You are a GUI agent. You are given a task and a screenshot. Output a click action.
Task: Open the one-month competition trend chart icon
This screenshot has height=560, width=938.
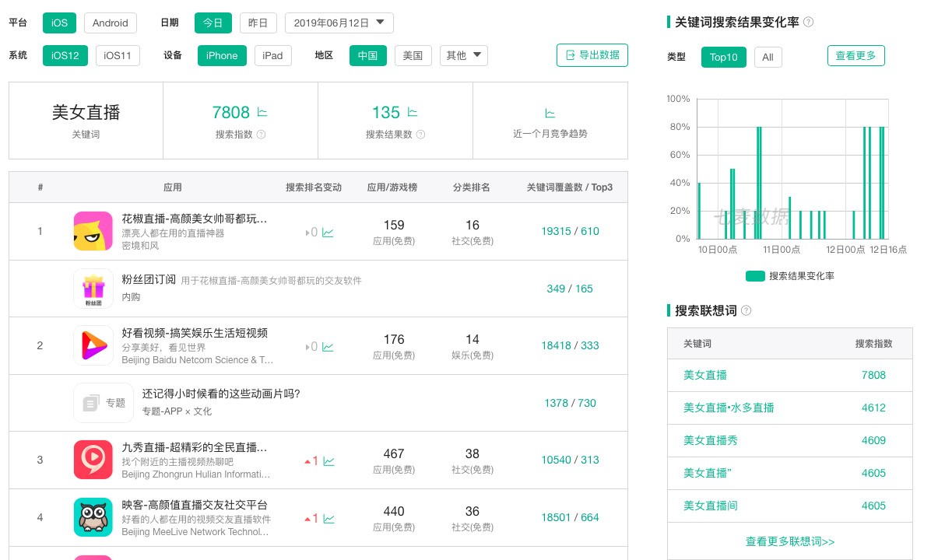[x=550, y=114]
